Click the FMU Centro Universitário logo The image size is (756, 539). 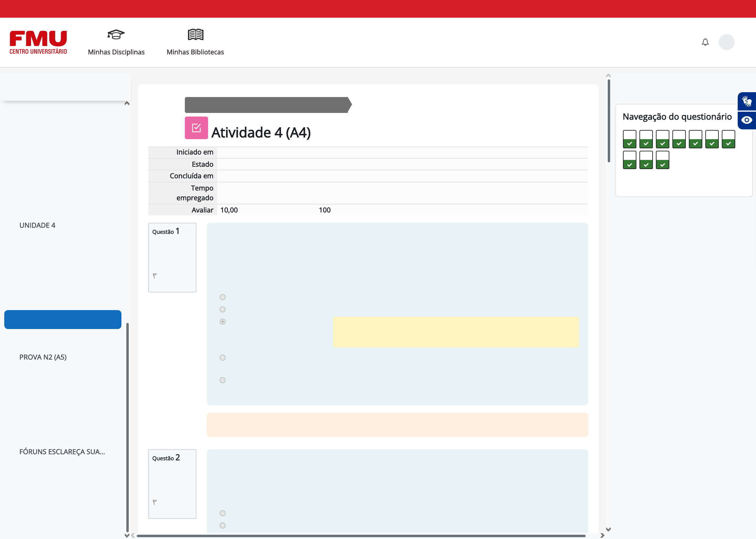tap(38, 42)
